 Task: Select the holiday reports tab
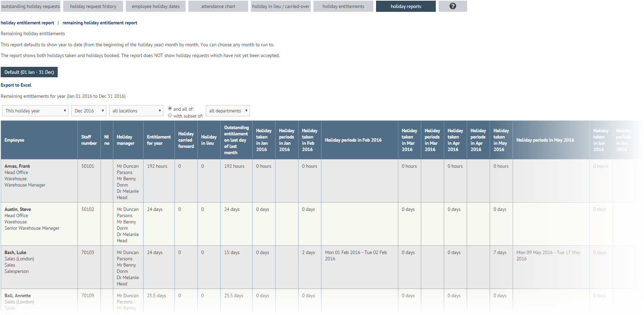406,6
